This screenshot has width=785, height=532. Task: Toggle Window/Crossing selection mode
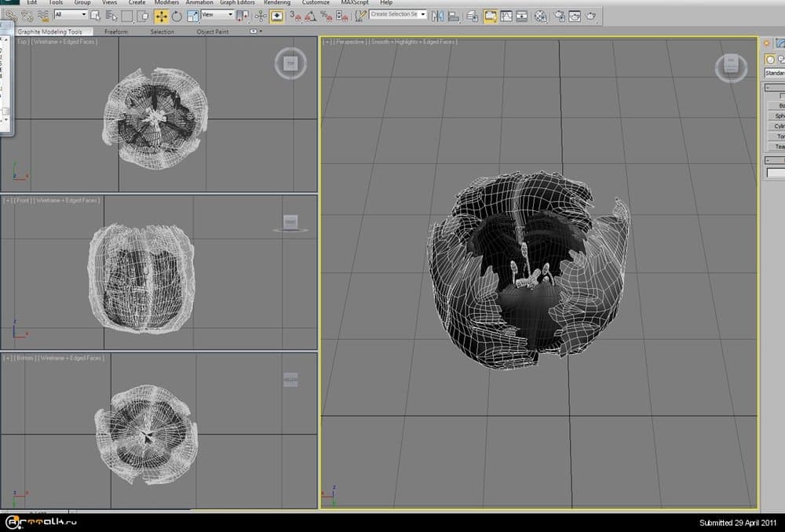click(143, 16)
